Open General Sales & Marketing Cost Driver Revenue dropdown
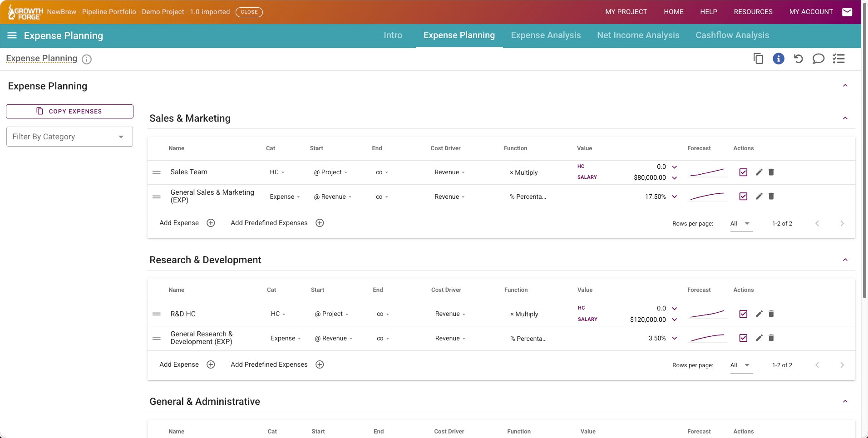 (x=449, y=197)
